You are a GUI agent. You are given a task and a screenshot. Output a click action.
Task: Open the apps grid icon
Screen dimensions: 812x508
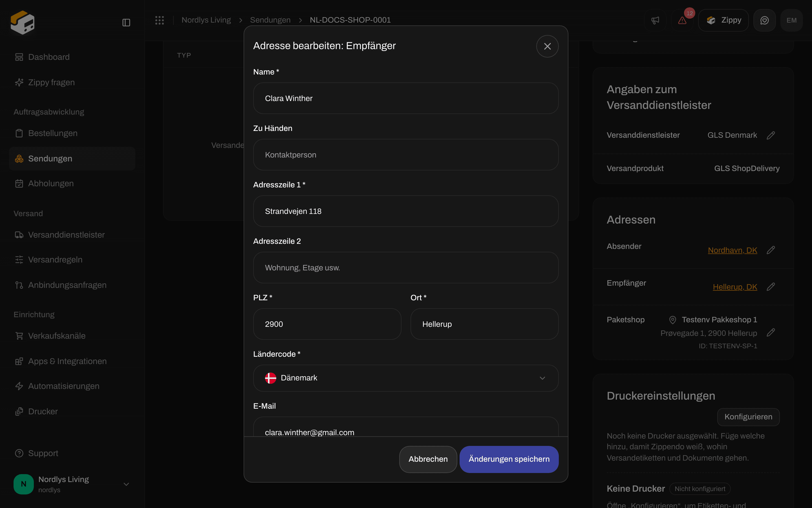pos(159,20)
